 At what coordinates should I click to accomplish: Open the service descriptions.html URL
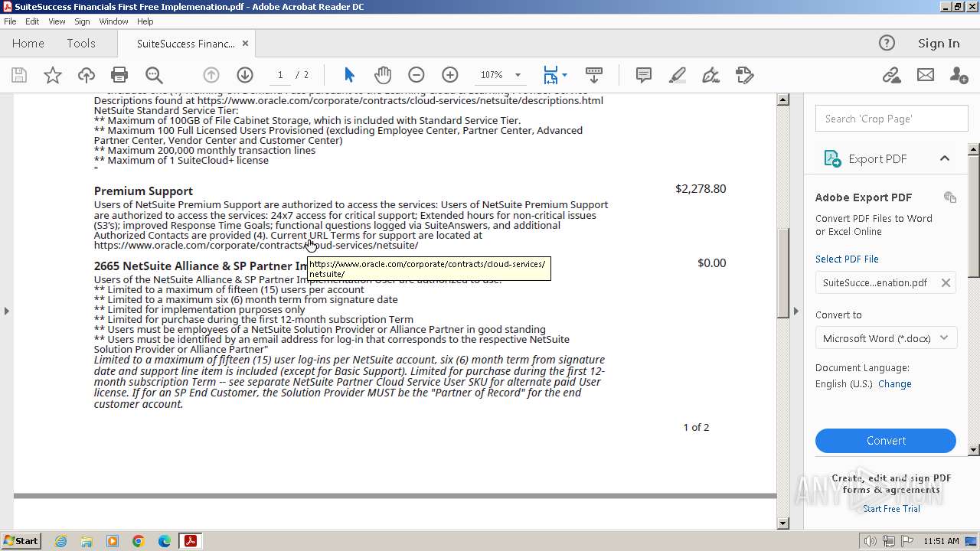coord(400,100)
